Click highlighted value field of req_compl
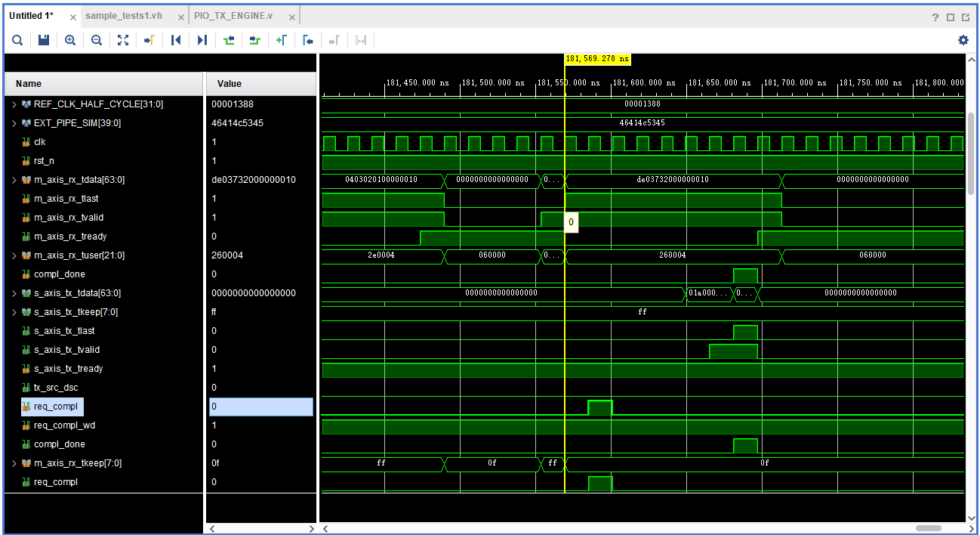The image size is (980, 535). (x=261, y=407)
